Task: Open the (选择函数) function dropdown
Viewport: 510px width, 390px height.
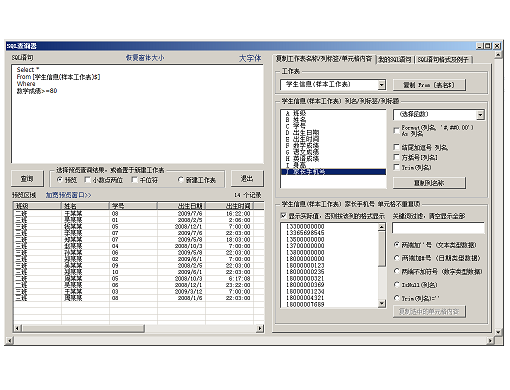Action: click(480, 115)
